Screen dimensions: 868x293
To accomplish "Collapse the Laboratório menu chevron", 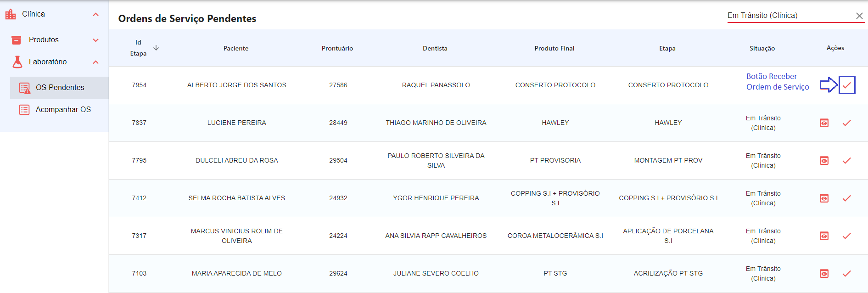I will pos(95,62).
